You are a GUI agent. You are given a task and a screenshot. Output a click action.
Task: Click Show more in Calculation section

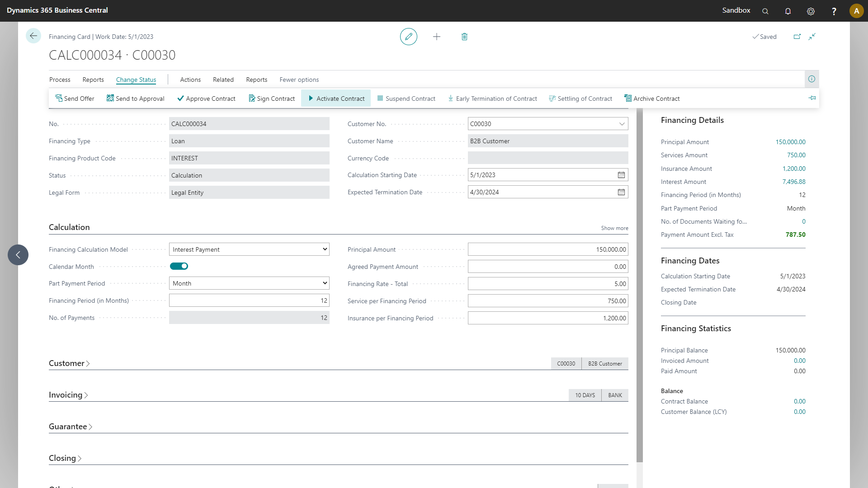[614, 228]
